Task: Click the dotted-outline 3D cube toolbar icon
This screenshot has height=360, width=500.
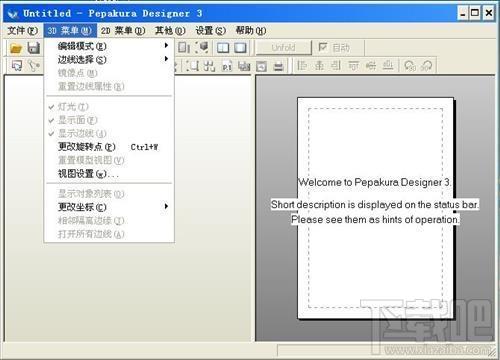Action: click(x=202, y=48)
